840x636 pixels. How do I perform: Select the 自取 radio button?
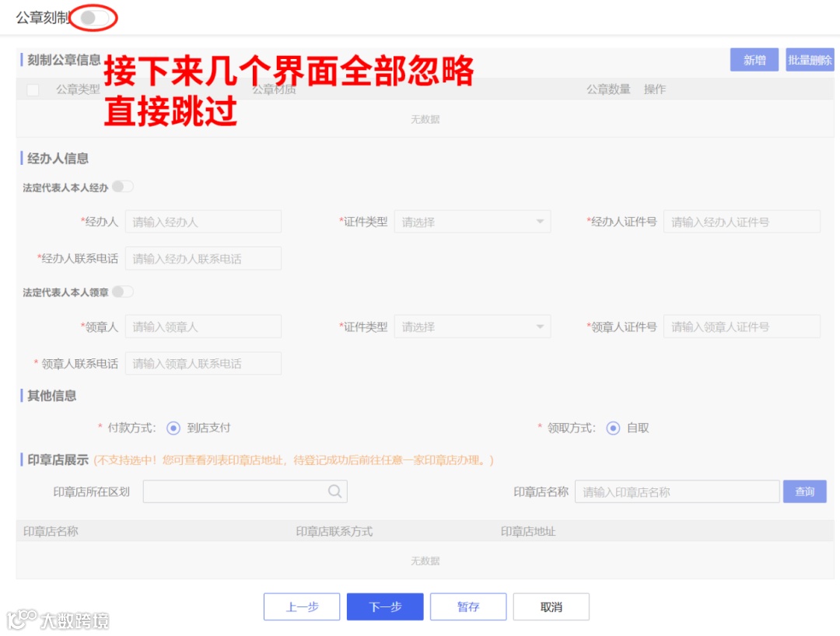pyautogui.click(x=613, y=428)
